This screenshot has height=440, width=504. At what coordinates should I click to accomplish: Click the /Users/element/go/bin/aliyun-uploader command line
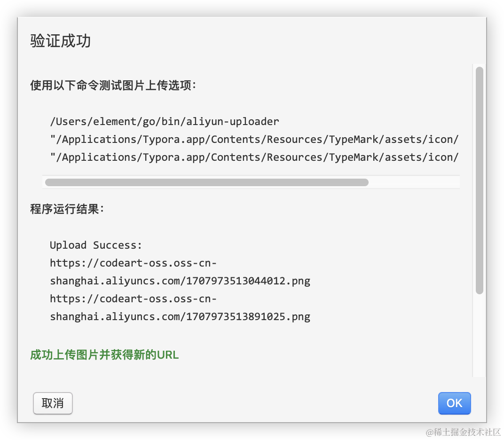click(164, 121)
